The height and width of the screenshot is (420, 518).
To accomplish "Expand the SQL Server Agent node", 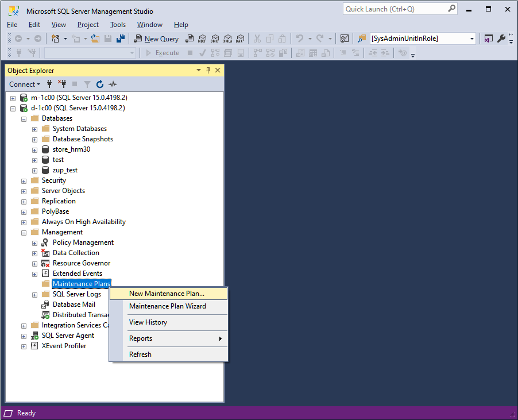I will pyautogui.click(x=24, y=336).
